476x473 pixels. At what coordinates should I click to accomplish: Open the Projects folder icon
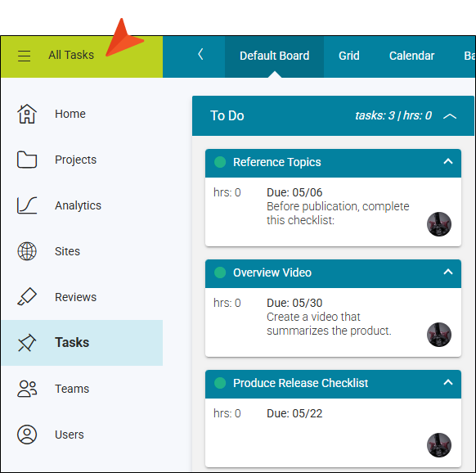(x=27, y=160)
